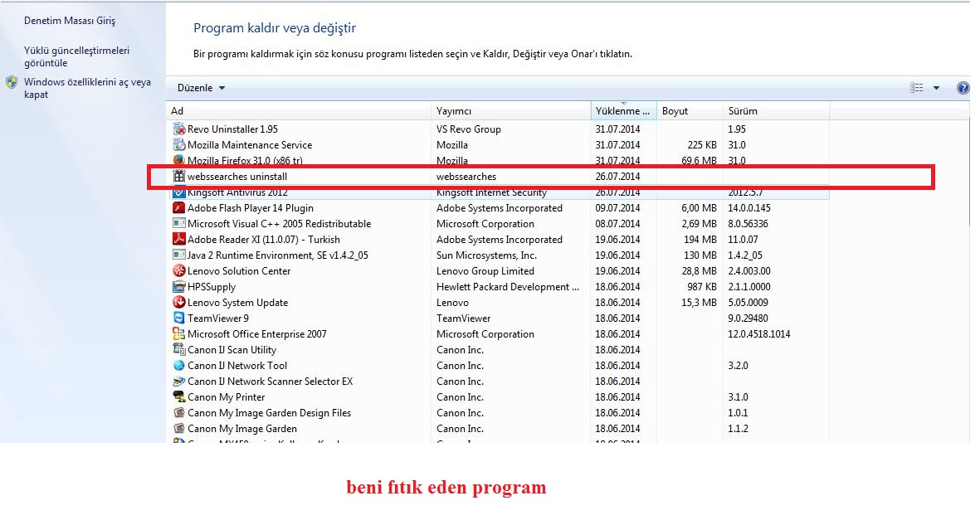
Task: Click the HPSSupply icon
Action: (x=178, y=287)
